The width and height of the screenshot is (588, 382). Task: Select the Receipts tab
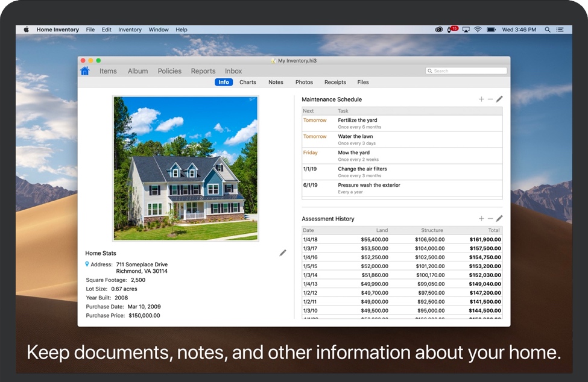(x=335, y=83)
